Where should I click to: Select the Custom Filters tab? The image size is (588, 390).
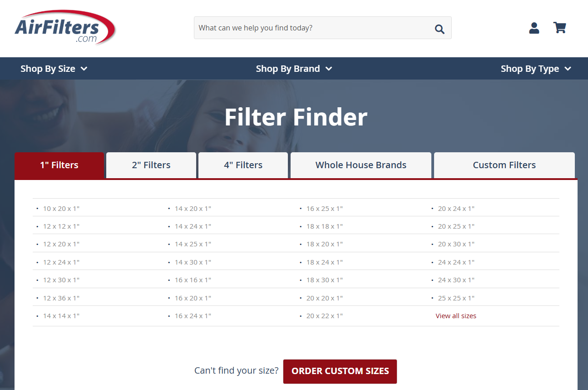[x=504, y=165]
